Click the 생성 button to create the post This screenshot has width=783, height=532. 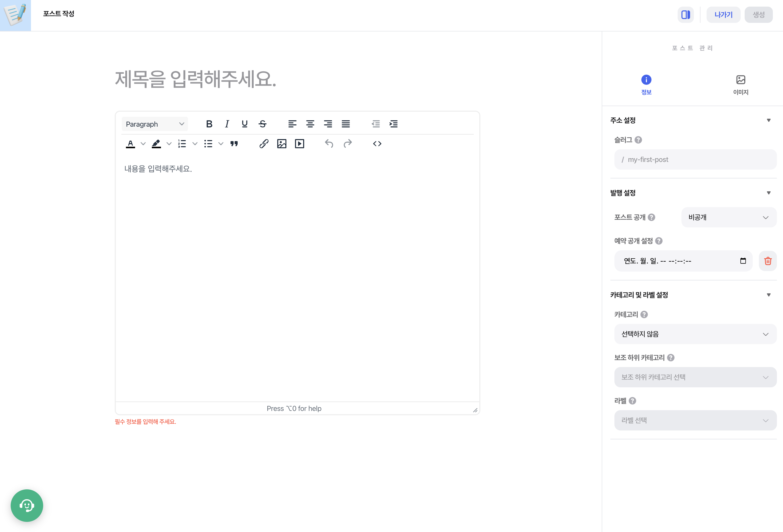tap(758, 14)
